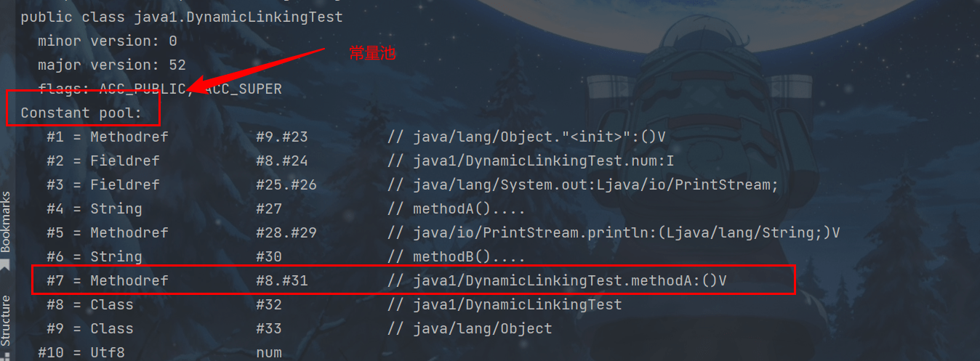This screenshot has height=361, width=980.
Task: Click the methodA().... string comment
Action: coord(469,208)
